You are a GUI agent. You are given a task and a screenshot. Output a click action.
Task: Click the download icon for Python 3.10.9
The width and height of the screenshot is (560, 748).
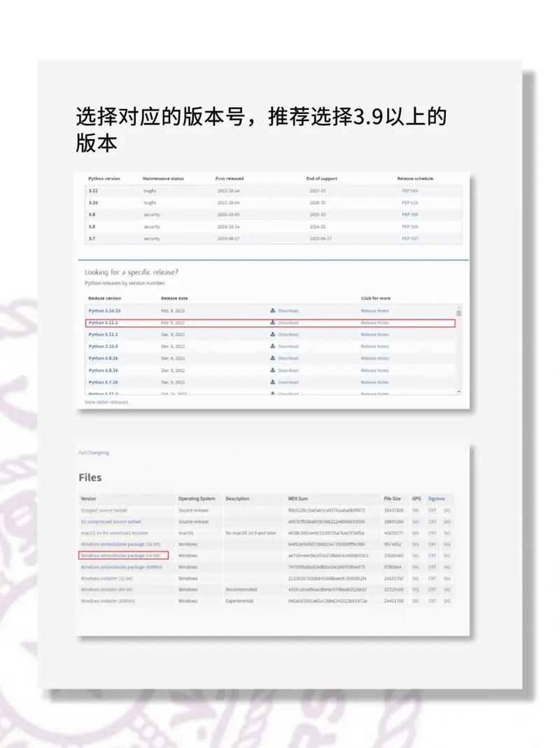(273, 346)
